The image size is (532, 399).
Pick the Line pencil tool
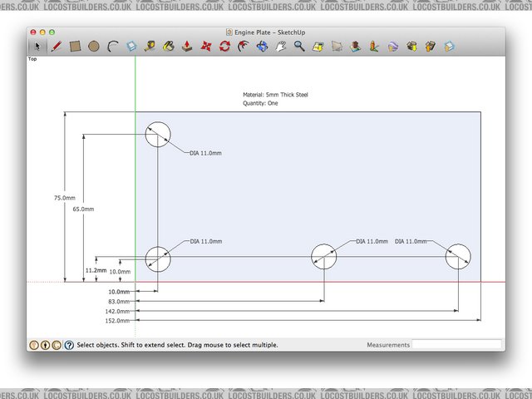tap(56, 47)
